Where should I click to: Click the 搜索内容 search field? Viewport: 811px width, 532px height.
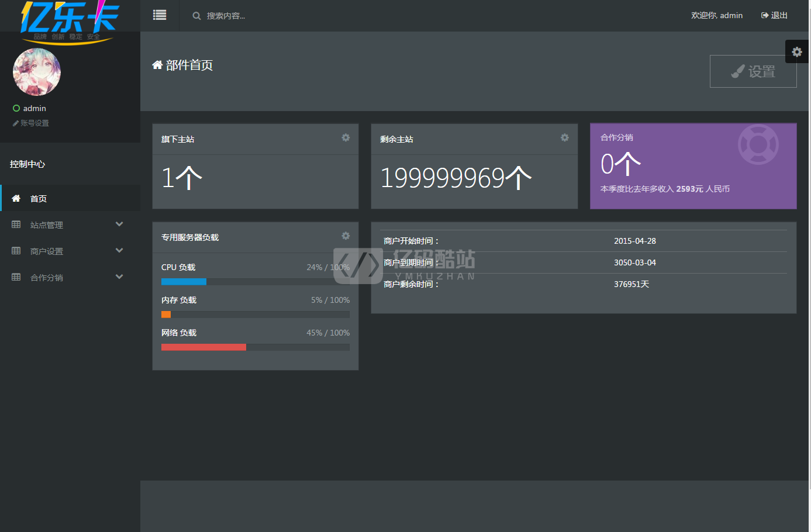tap(246, 16)
